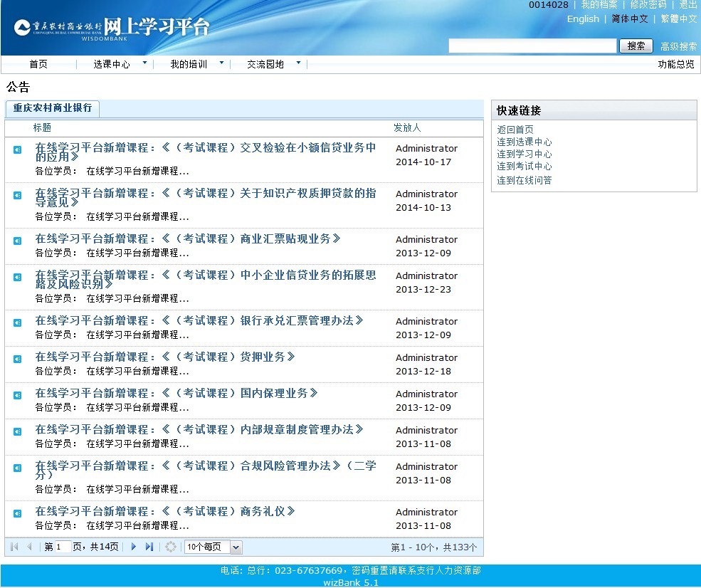Click the page number input field
Screen dimensions: 701x588
pyautogui.click(x=63, y=547)
